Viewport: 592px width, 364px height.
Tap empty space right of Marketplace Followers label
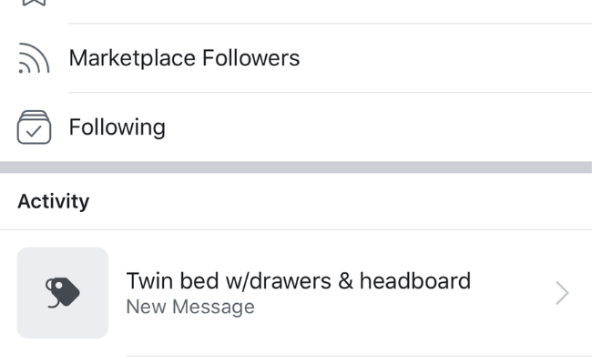pyautogui.click(x=437, y=59)
